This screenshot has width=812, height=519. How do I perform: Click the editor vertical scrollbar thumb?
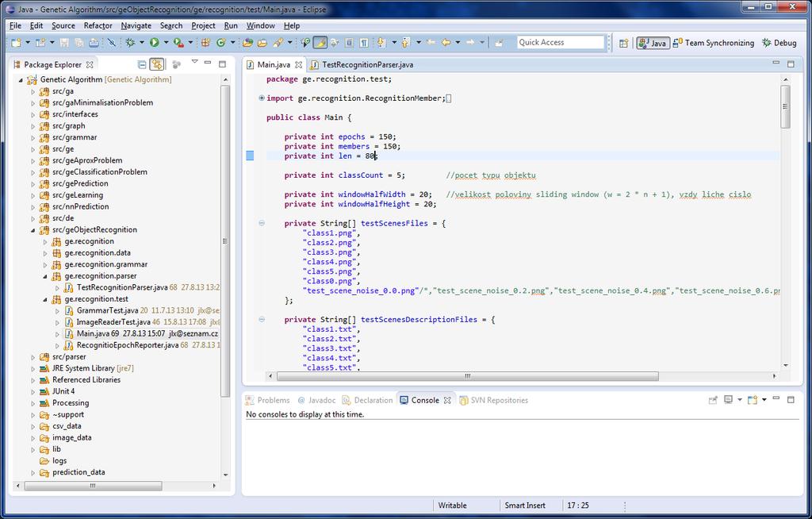[786, 106]
